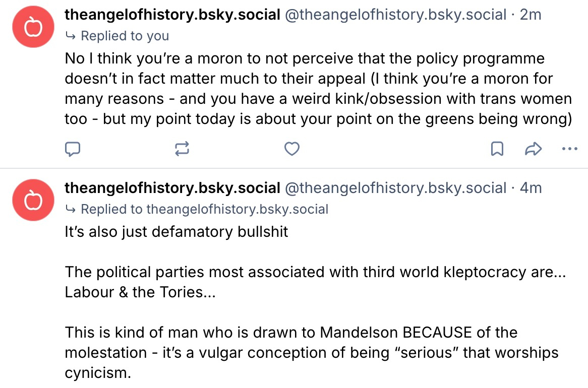Click the "Replied to you" label
This screenshot has height=388, width=588.
click(x=125, y=36)
